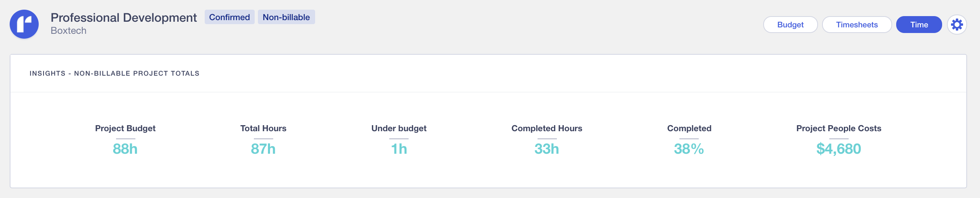Click the Total Hours label
980x198 pixels.
click(263, 128)
